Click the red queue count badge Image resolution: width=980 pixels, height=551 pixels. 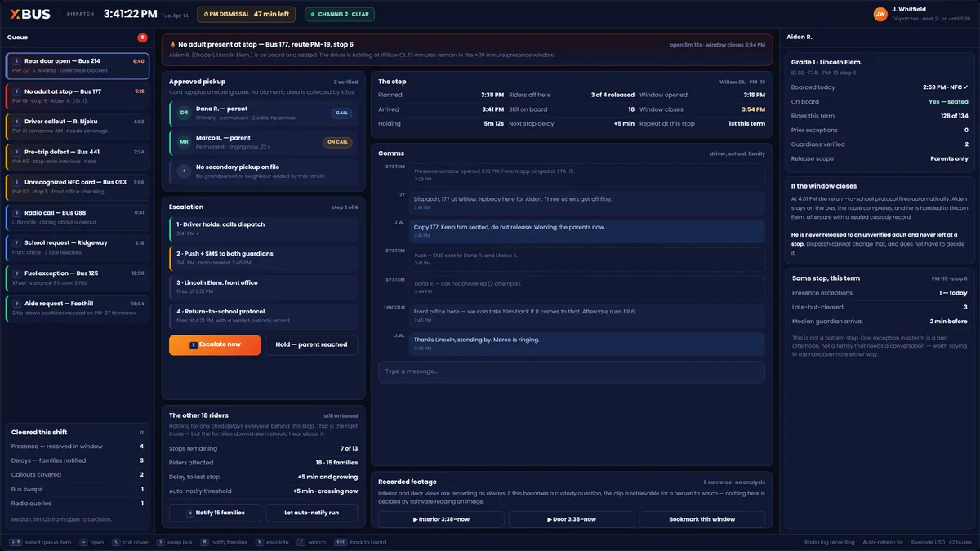point(143,38)
